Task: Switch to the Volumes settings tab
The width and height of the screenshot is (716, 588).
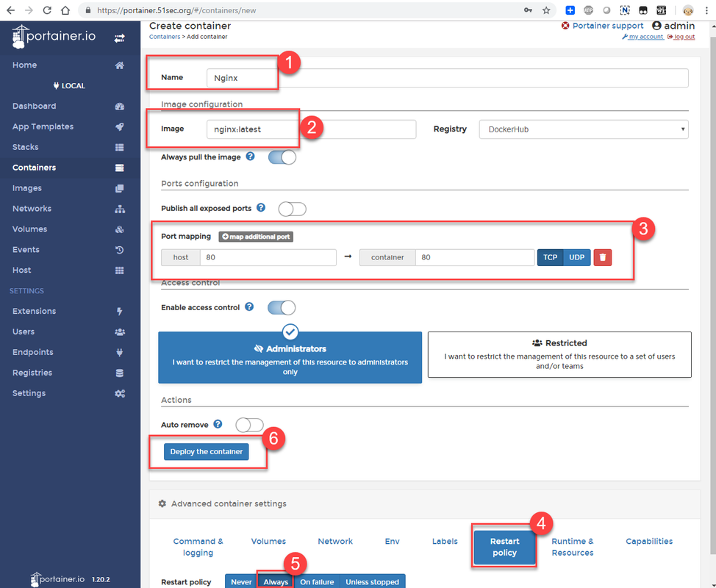Action: pyautogui.click(x=268, y=541)
